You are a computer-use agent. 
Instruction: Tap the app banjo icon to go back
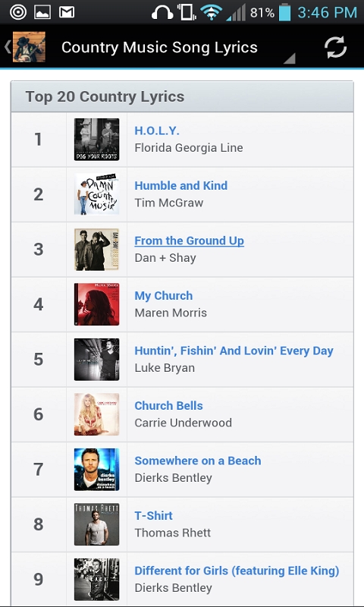pos(29,47)
